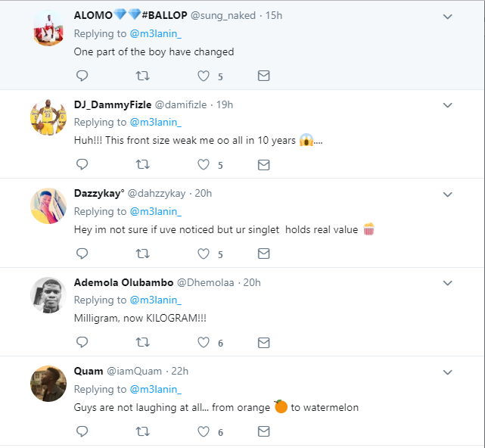Like ALOMO's tweet with heart
This screenshot has height=448, width=485.
[x=203, y=76]
